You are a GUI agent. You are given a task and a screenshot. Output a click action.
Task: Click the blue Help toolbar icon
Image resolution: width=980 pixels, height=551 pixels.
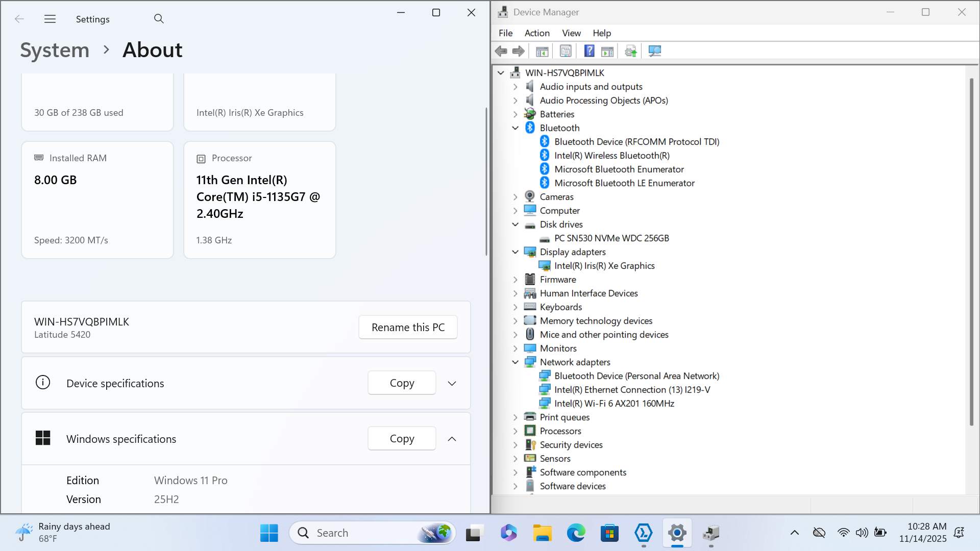pos(589,51)
